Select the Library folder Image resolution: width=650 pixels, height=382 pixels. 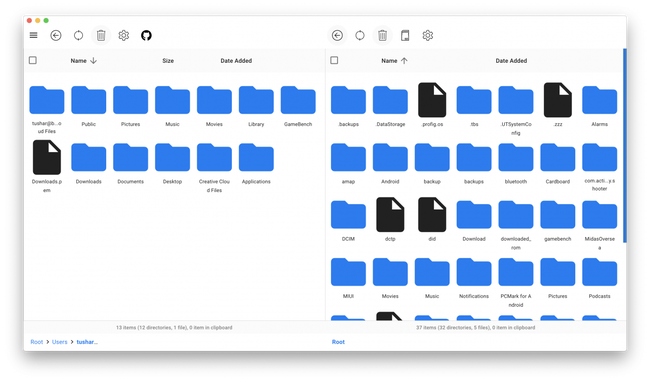point(256,106)
